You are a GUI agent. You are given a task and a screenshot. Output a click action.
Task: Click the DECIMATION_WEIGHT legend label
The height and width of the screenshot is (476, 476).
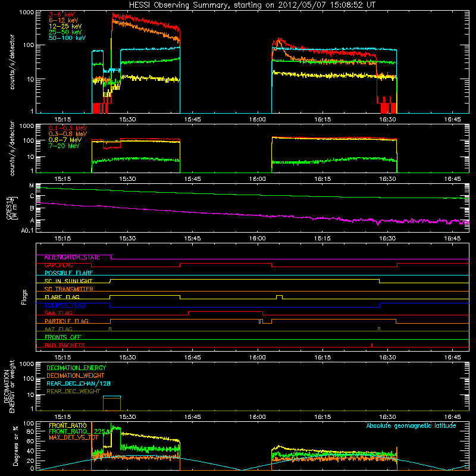[x=76, y=376]
